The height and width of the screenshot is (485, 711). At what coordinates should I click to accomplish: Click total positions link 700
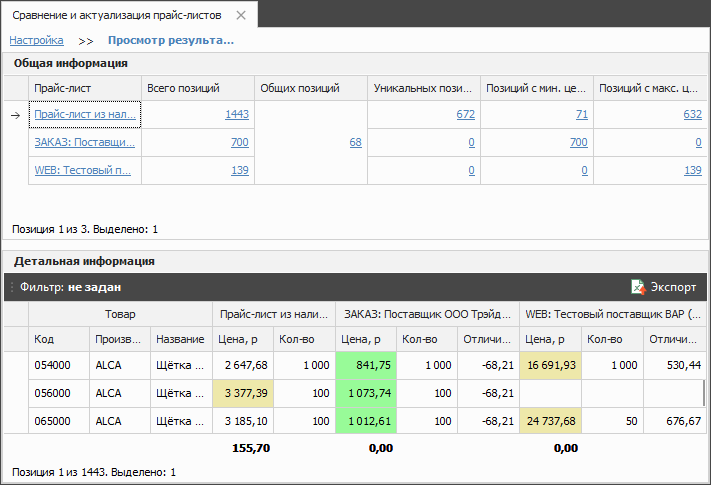tap(240, 142)
